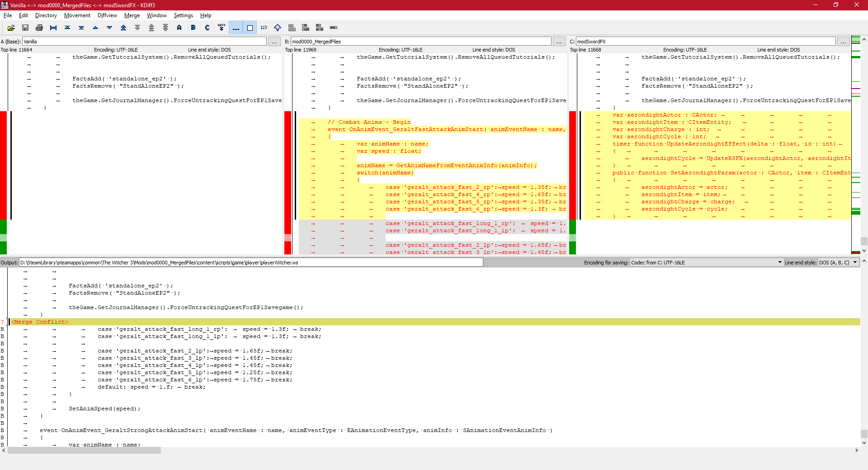Open the Merge menu
Screen dimensions: 868x470
click(x=132, y=15)
